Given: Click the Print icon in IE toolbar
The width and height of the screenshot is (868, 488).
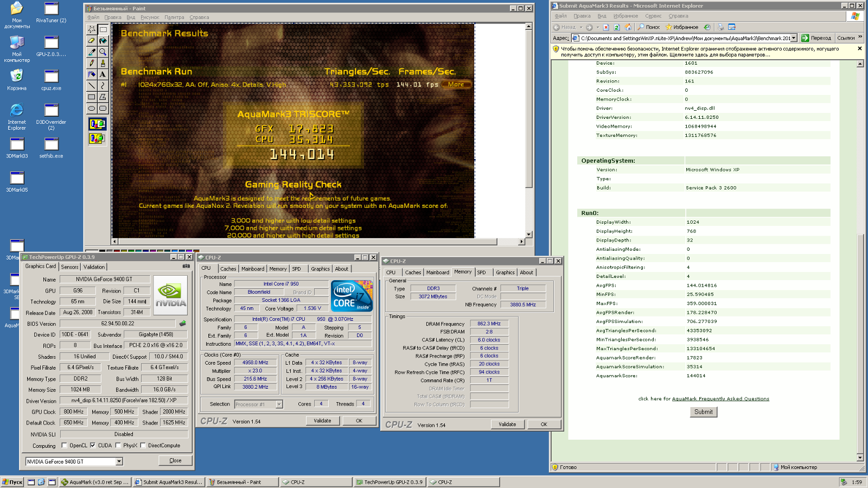Looking at the screenshot, I should tap(720, 27).
